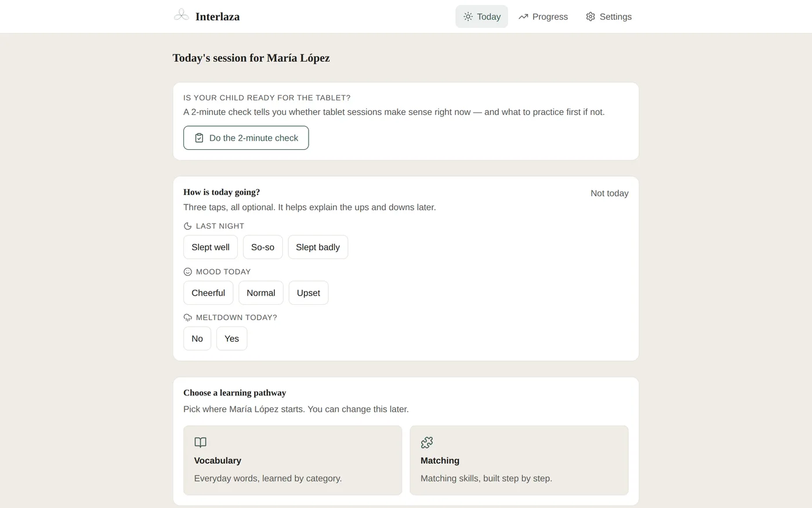Image resolution: width=812 pixels, height=508 pixels.
Task: Click the sun icon on Today tab
Action: (x=468, y=17)
